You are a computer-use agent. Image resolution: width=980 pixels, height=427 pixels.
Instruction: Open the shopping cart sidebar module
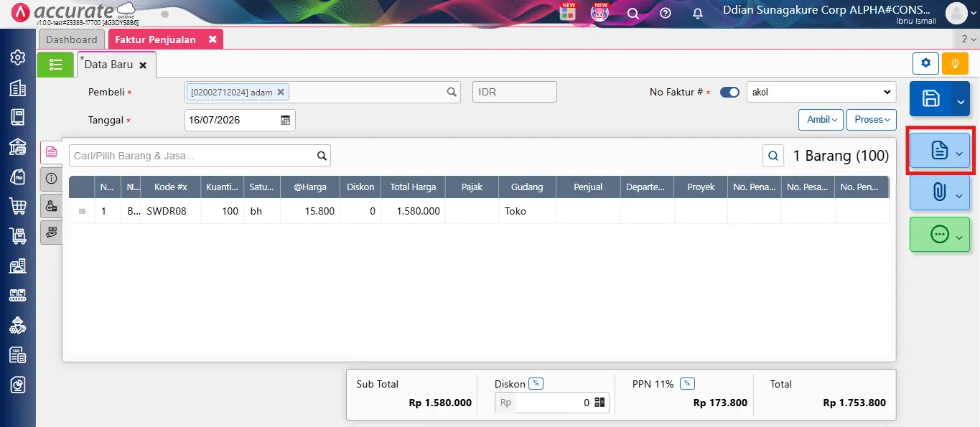point(18,206)
